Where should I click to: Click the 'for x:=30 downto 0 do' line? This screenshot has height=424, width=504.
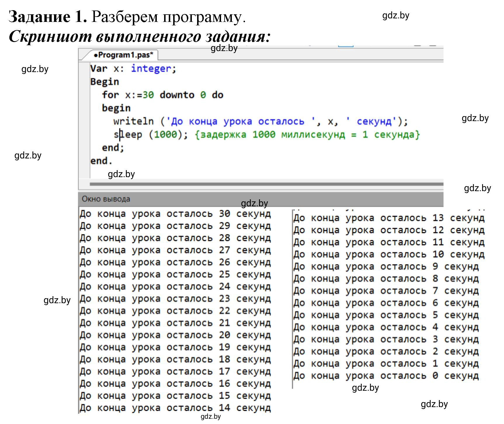163,95
